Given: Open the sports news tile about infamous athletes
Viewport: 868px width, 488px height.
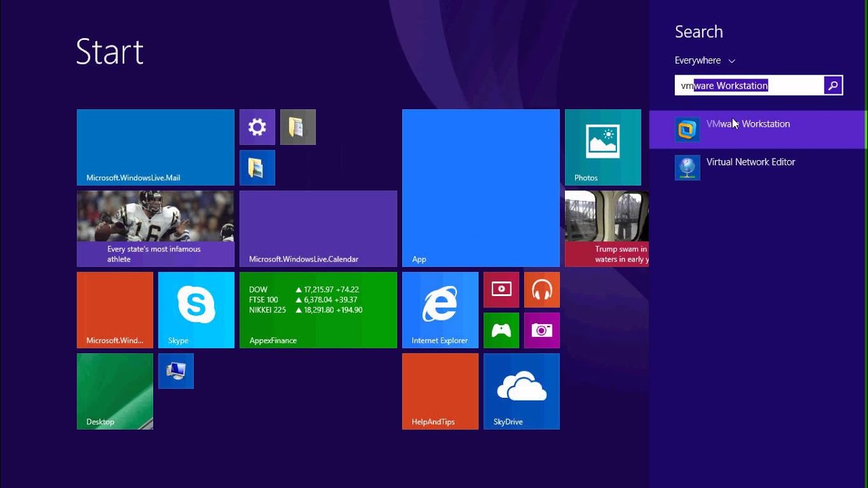Looking at the screenshot, I should 155,228.
